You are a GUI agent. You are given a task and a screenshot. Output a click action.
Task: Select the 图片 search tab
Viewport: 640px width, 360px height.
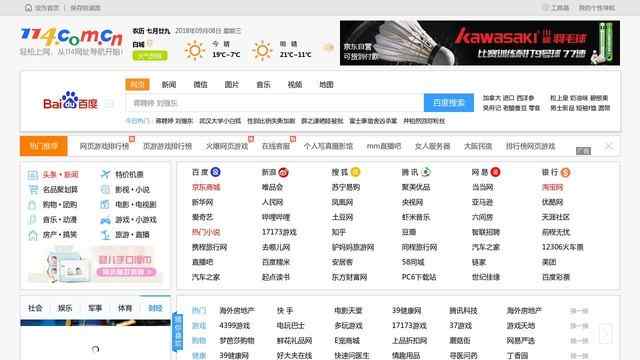(231, 84)
